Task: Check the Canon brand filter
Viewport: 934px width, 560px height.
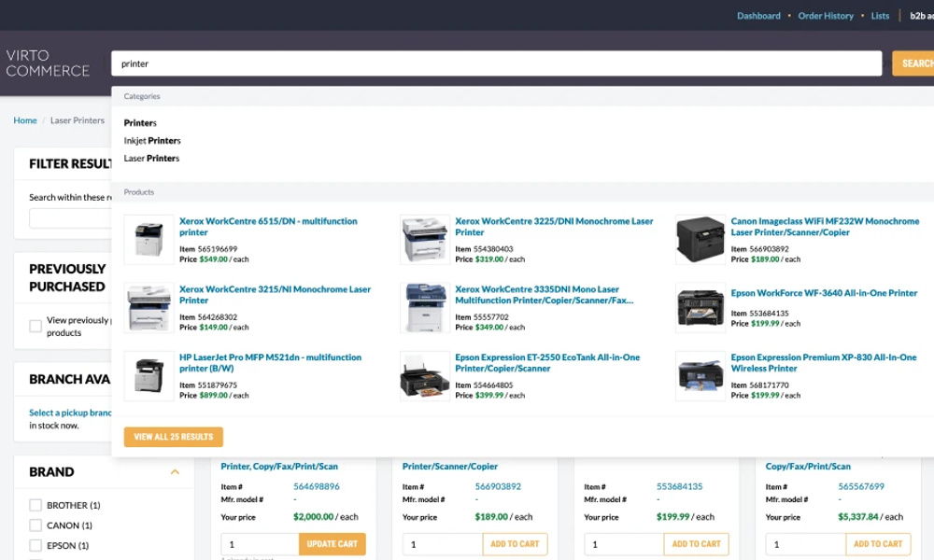Action: (35, 525)
